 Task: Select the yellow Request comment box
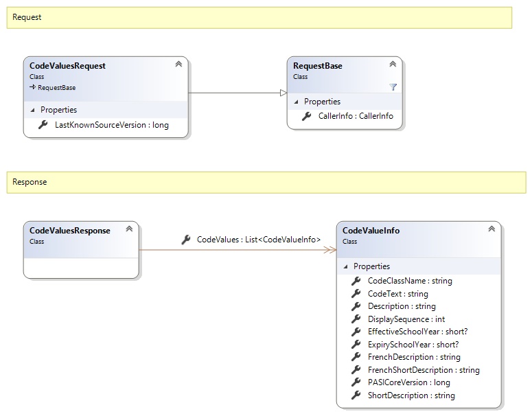(x=259, y=18)
